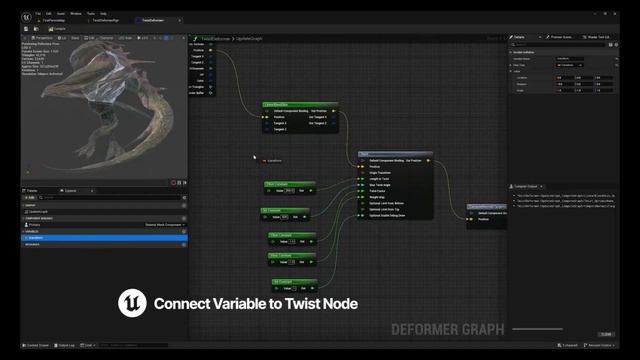640x360 pixels.
Task: Edit the upper Int Constant value field
Action: click(284, 217)
